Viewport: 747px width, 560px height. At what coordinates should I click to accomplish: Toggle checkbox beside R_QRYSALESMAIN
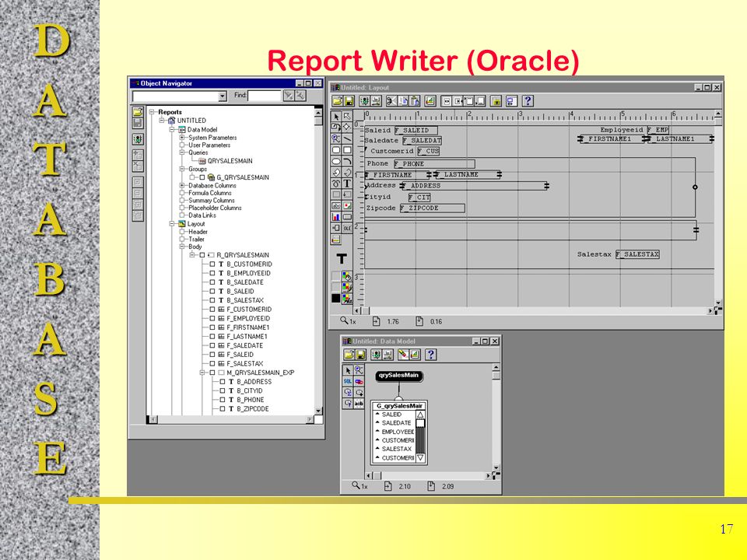pos(202,255)
